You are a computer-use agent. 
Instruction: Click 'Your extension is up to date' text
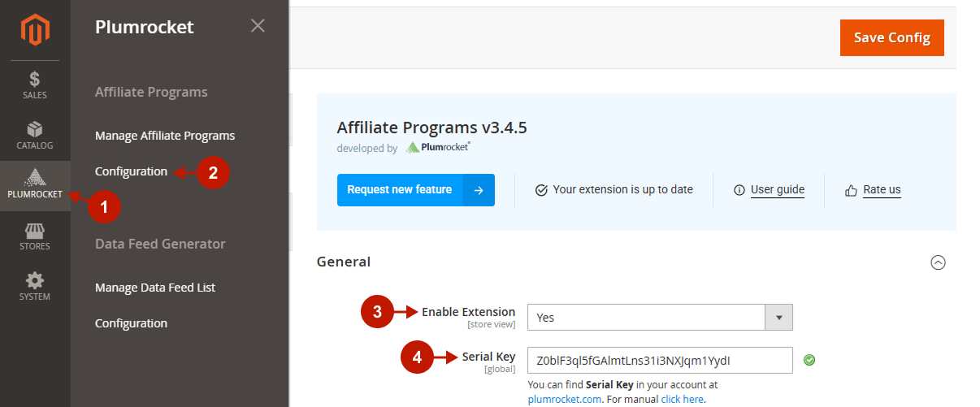point(623,189)
